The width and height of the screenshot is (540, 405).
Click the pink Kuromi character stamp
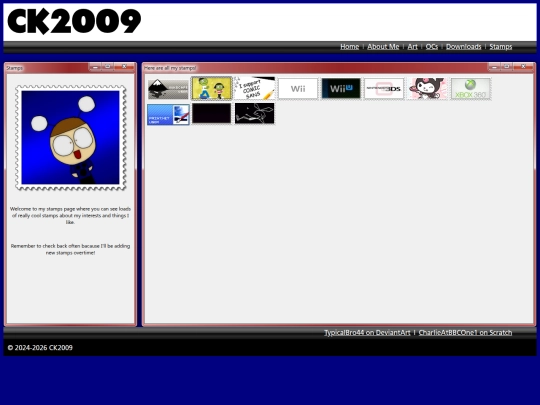(427, 89)
